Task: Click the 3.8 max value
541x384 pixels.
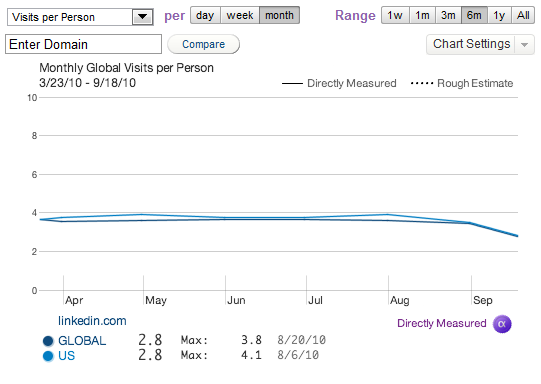Action: point(251,340)
